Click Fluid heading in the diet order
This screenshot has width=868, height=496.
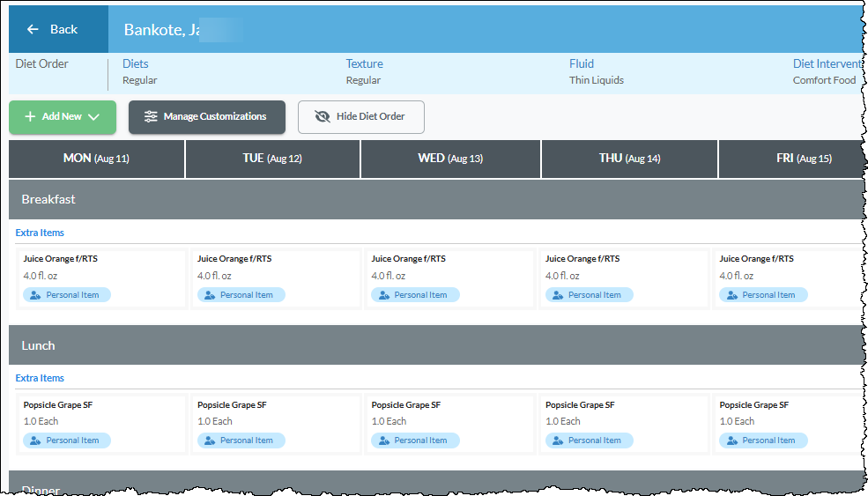[x=582, y=63]
